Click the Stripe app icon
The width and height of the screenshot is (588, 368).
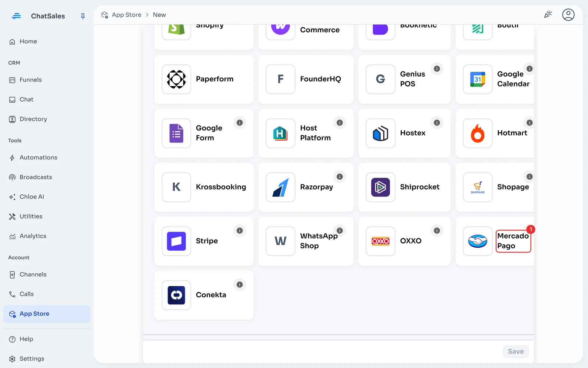point(176,241)
